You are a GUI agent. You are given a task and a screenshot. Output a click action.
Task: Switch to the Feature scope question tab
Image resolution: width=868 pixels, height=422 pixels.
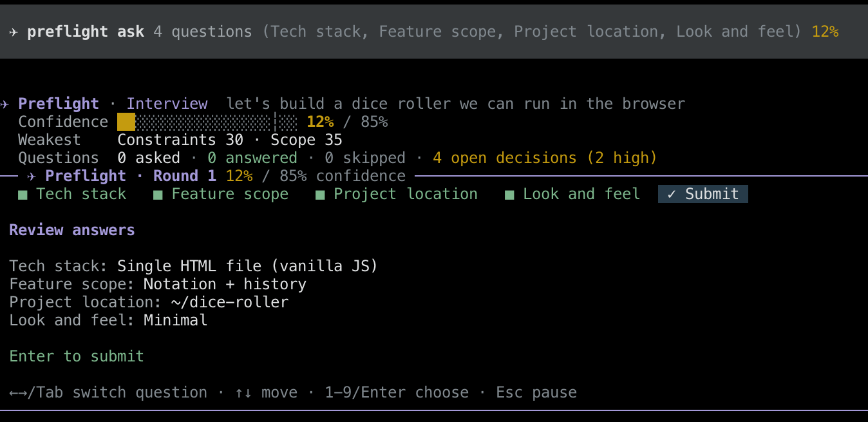coord(220,194)
